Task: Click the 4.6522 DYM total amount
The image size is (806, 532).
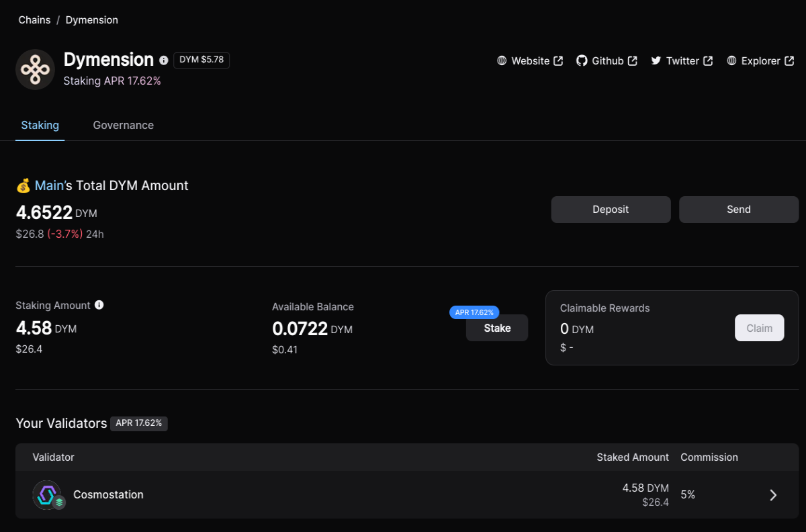Action: pos(56,213)
